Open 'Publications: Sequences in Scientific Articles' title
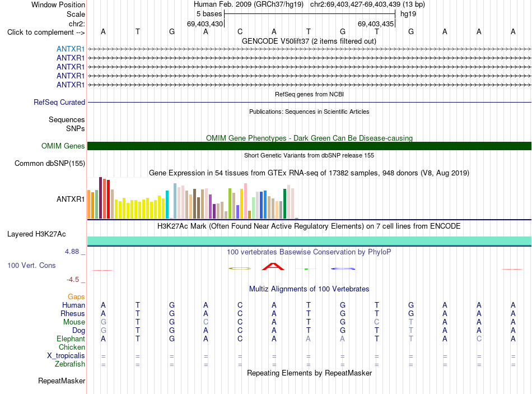Viewport: 532px width, 394px height. tap(309, 112)
